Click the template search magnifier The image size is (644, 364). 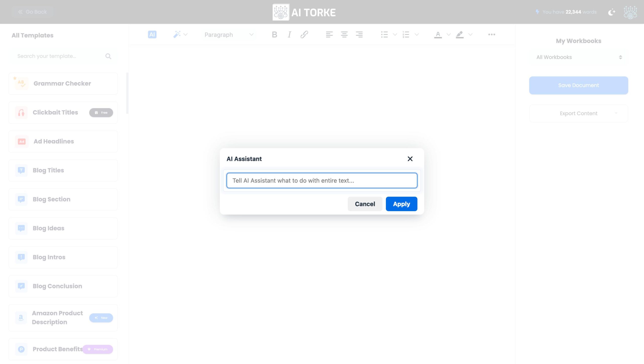[x=108, y=56]
